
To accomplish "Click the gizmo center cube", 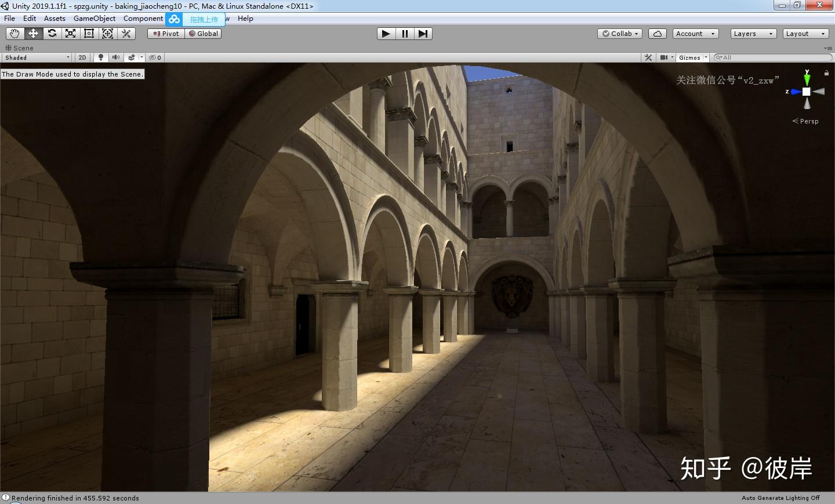I will (807, 92).
